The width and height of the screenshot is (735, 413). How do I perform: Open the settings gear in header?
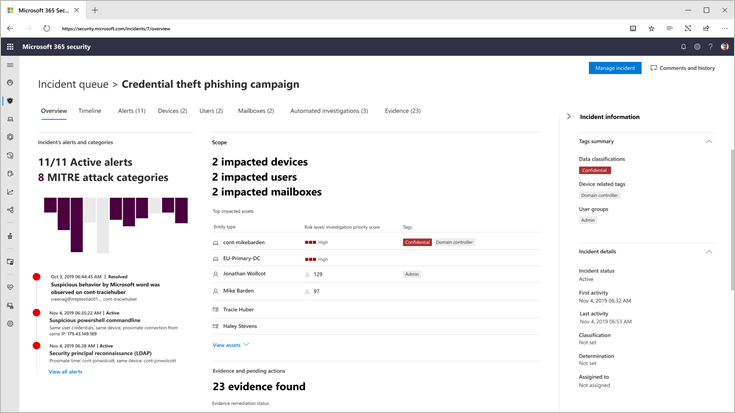coord(697,46)
